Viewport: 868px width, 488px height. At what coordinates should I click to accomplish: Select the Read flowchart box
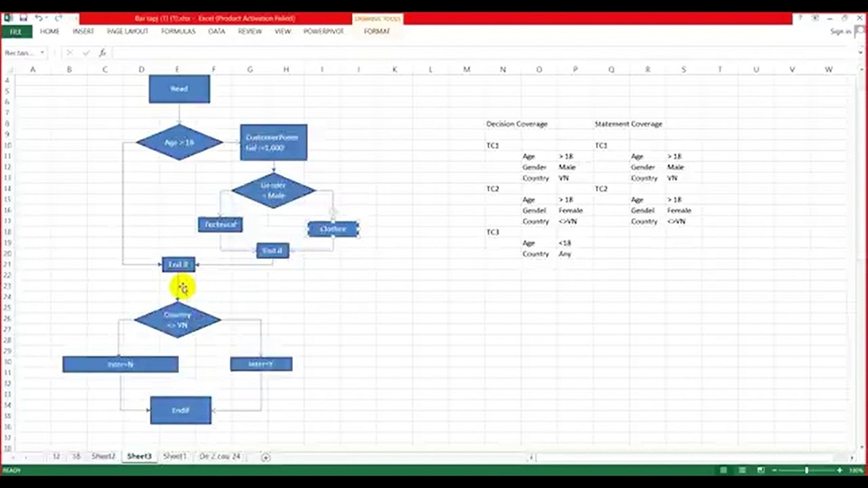[x=179, y=89]
